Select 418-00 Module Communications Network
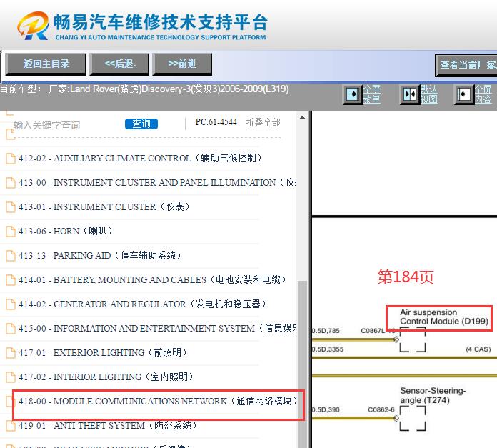This screenshot has height=448, width=497. 158,401
